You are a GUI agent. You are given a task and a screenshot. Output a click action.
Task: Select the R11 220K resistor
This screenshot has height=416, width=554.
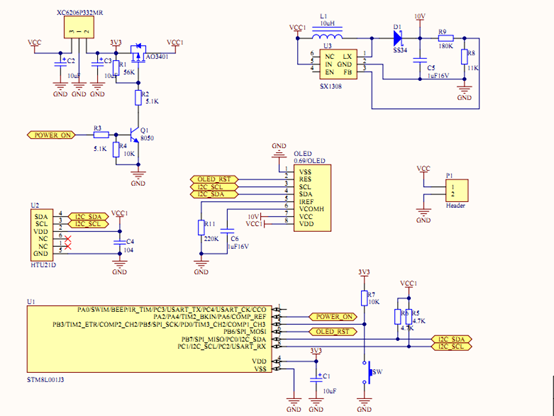[x=201, y=228]
